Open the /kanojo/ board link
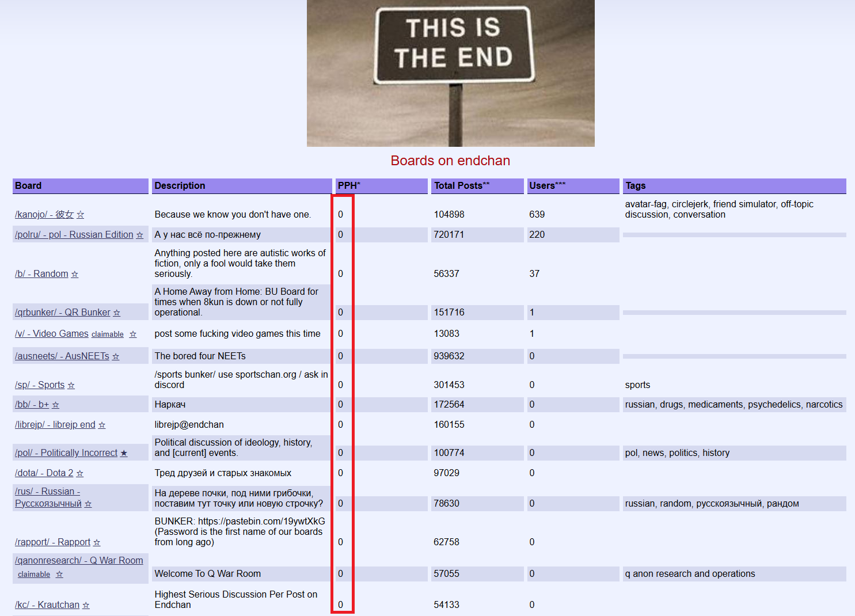 pos(44,215)
